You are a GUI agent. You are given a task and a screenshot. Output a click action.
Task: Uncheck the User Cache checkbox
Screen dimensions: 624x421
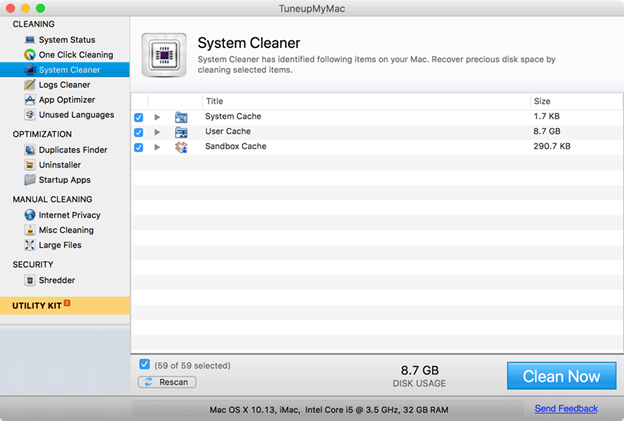tap(139, 132)
